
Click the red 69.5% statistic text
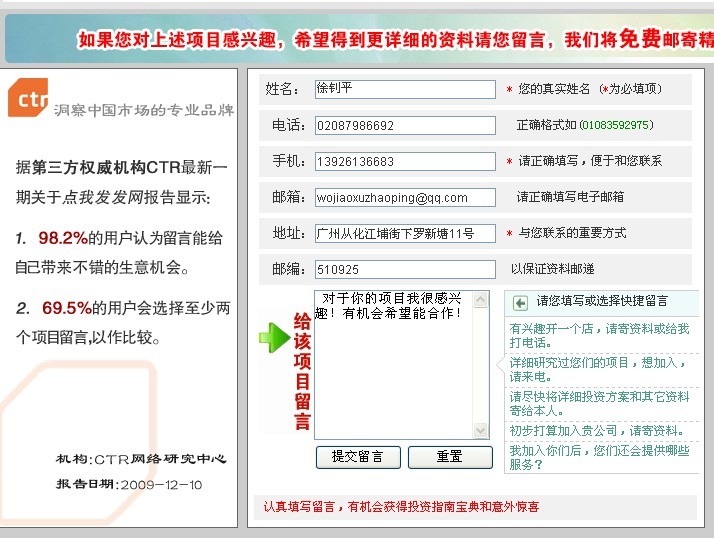(67, 308)
